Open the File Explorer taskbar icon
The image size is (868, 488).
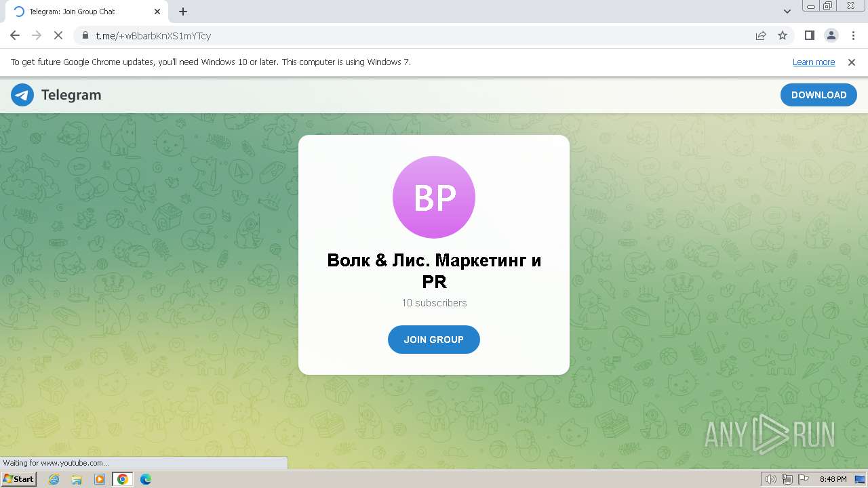77,479
